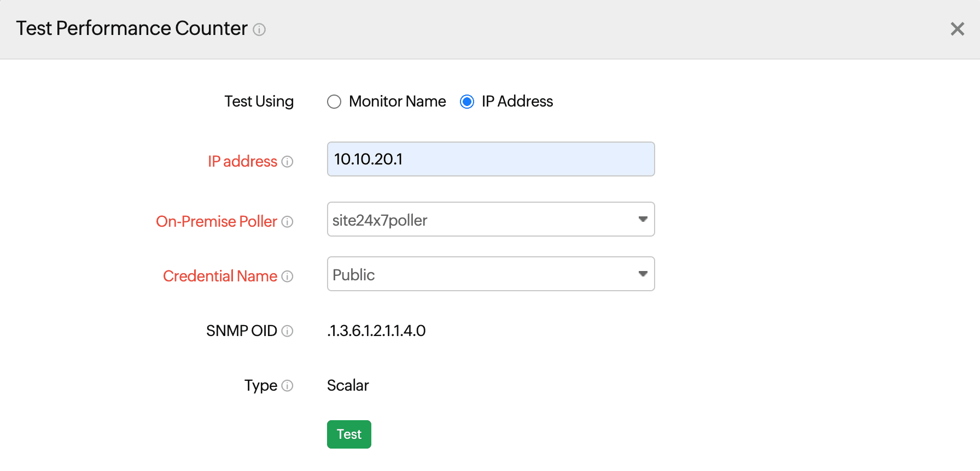
Task: Close the Test Performance Counter dialog
Action: click(957, 29)
